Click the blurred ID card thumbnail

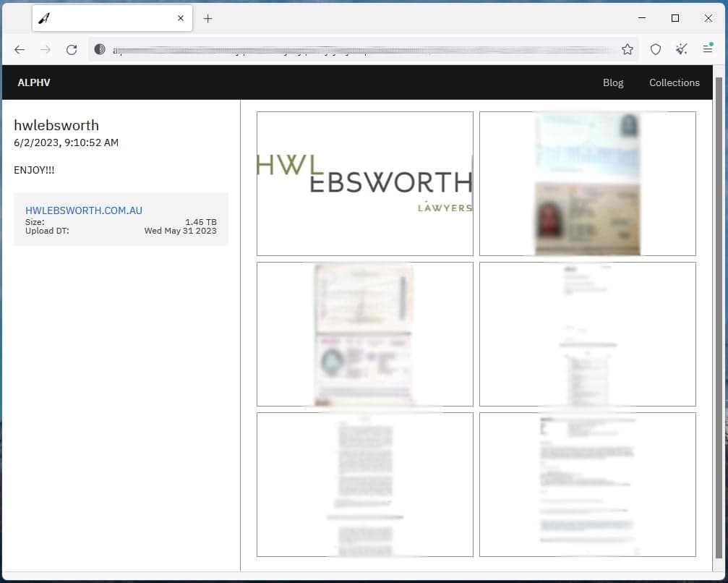pos(587,184)
